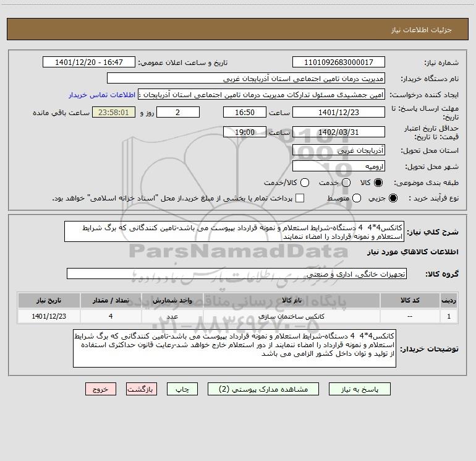Click the row number cell 1
The width and height of the screenshot is (476, 461).
pos(449,316)
